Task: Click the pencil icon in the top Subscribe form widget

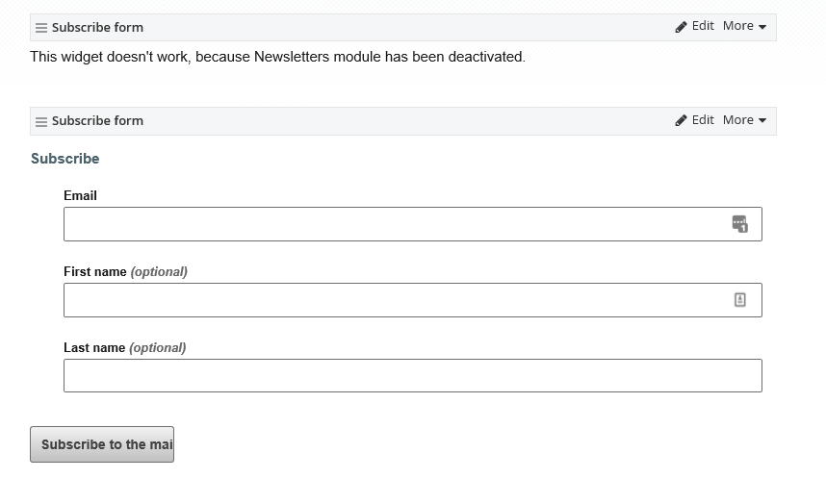Action: click(682, 27)
